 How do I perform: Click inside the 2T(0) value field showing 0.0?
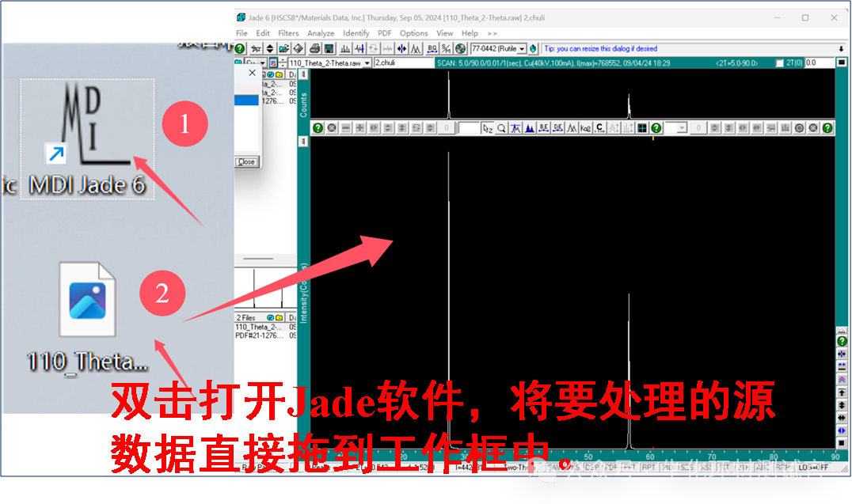coord(820,63)
